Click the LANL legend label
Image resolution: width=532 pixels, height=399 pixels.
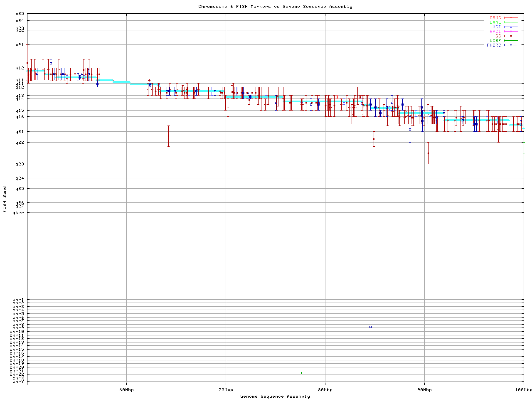click(495, 22)
